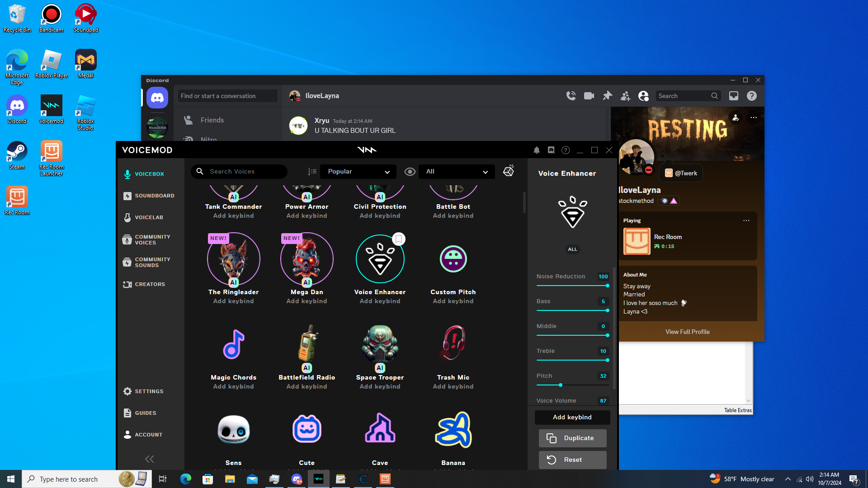Open pinned messages in Discord
This screenshot has width=868, height=488.
point(607,96)
